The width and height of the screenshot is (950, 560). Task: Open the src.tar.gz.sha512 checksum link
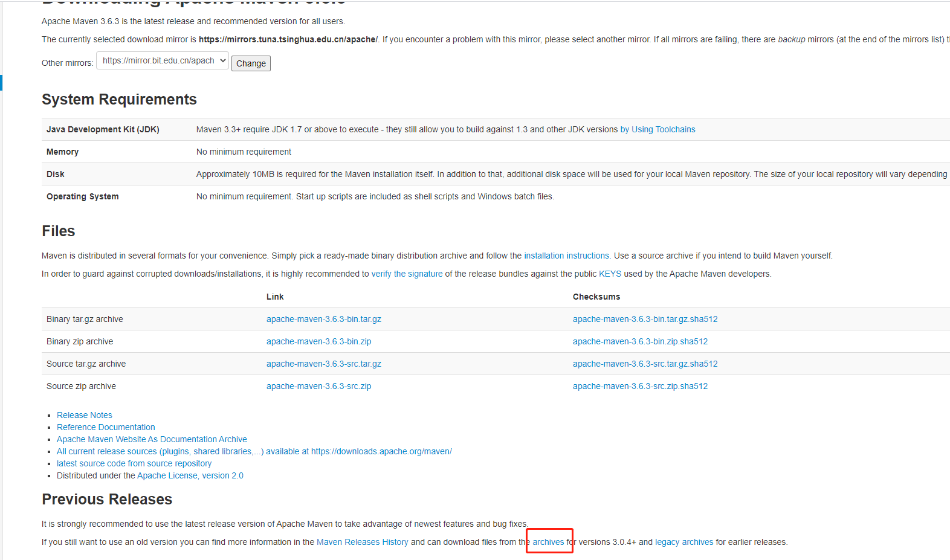click(x=645, y=364)
